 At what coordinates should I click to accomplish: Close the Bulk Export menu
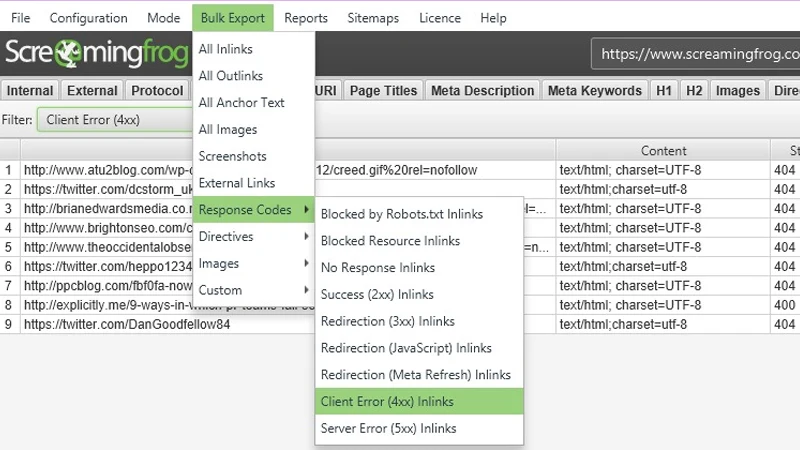[x=233, y=18]
